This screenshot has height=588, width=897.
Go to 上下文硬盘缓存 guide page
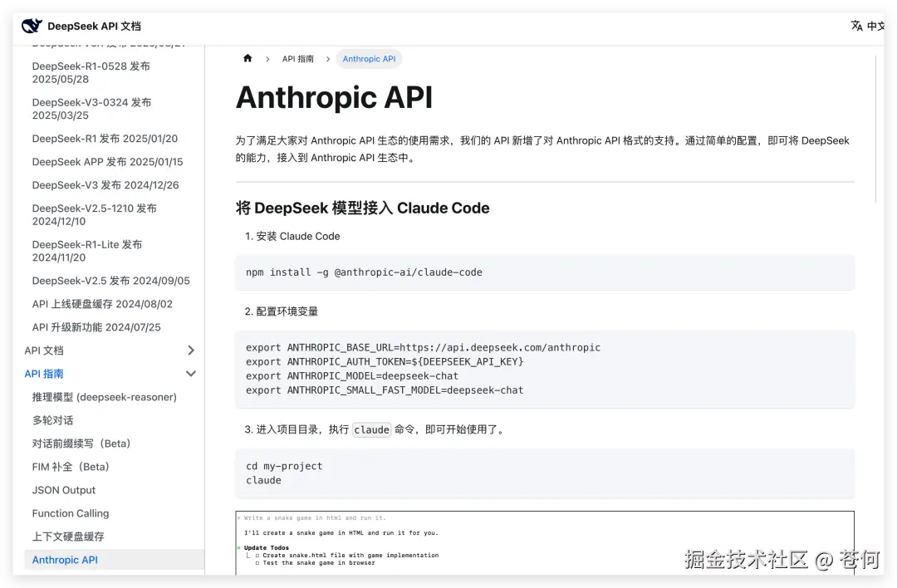coord(68,537)
